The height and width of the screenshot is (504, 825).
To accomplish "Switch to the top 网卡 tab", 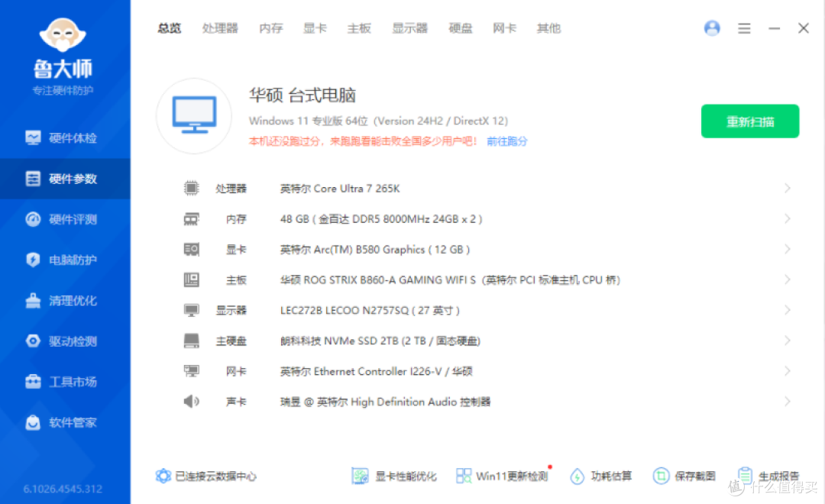I will point(504,28).
